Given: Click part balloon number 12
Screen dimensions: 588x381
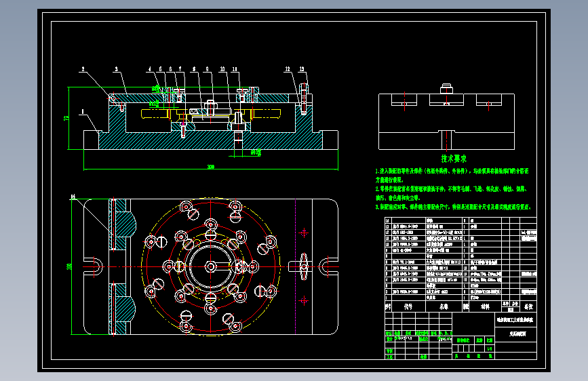Looking at the screenshot, I should coord(288,69).
